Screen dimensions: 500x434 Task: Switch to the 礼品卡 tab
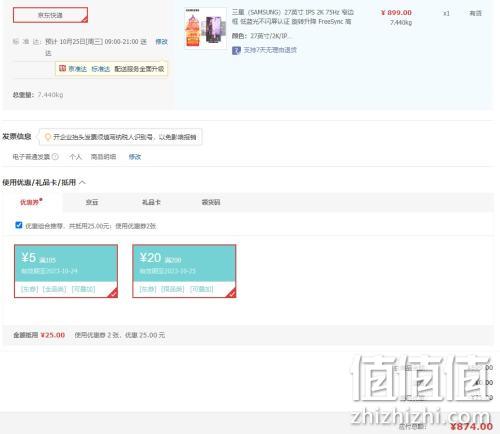point(151,202)
